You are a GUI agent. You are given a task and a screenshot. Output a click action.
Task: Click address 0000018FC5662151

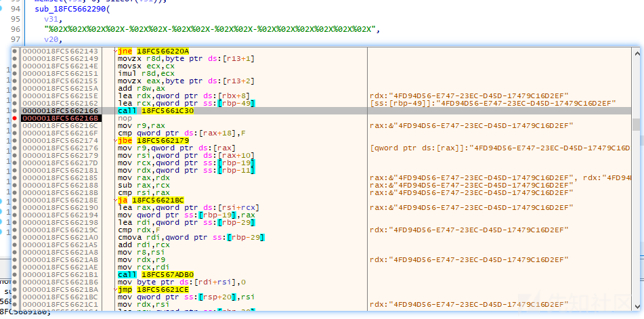60,74
